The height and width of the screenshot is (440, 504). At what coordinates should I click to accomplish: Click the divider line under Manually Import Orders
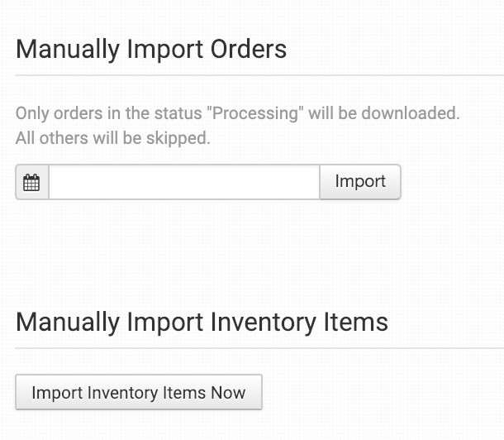pos(259,76)
